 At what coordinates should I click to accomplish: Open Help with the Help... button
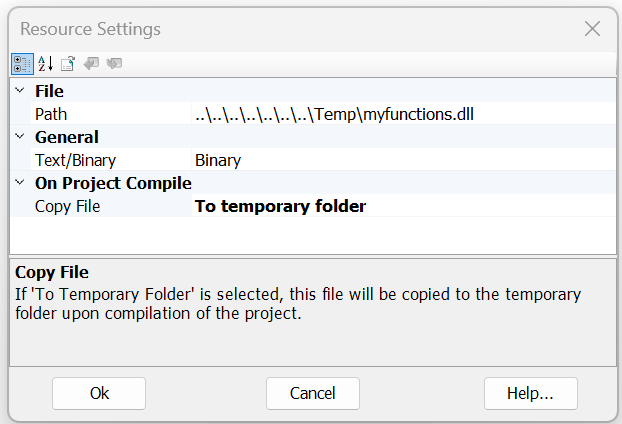(531, 393)
